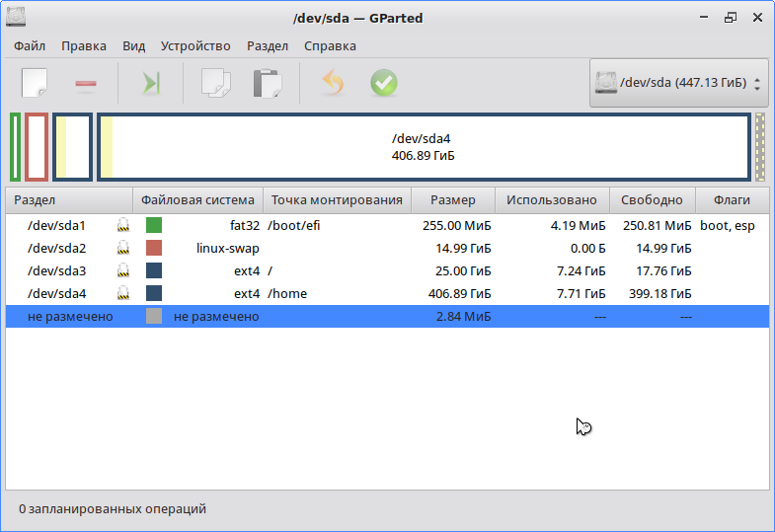
Task: Click the /home mount point cell
Action: point(287,293)
